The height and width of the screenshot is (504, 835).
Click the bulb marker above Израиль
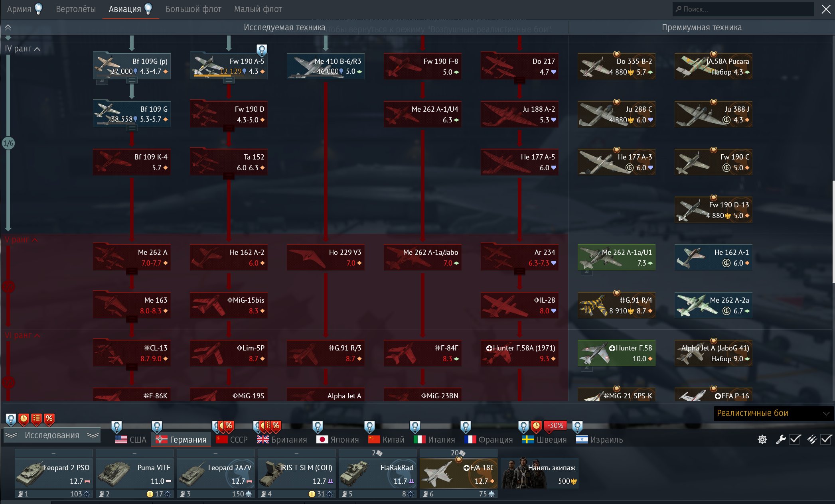(x=577, y=427)
